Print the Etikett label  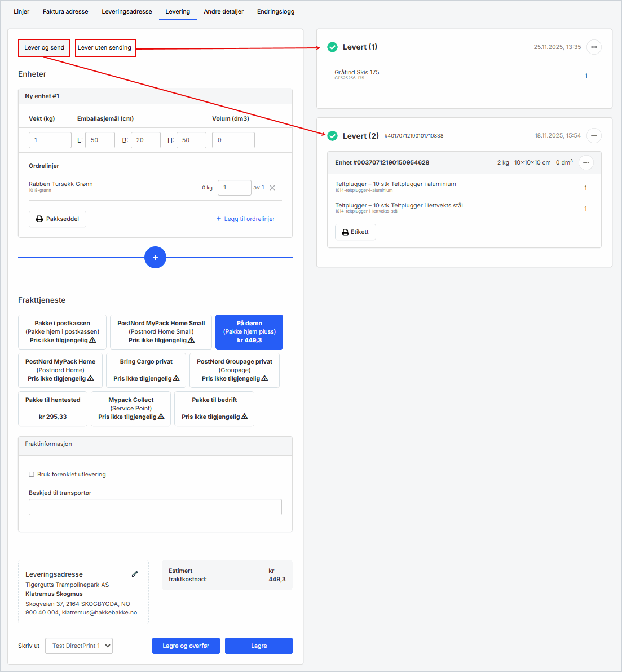pyautogui.click(x=355, y=232)
